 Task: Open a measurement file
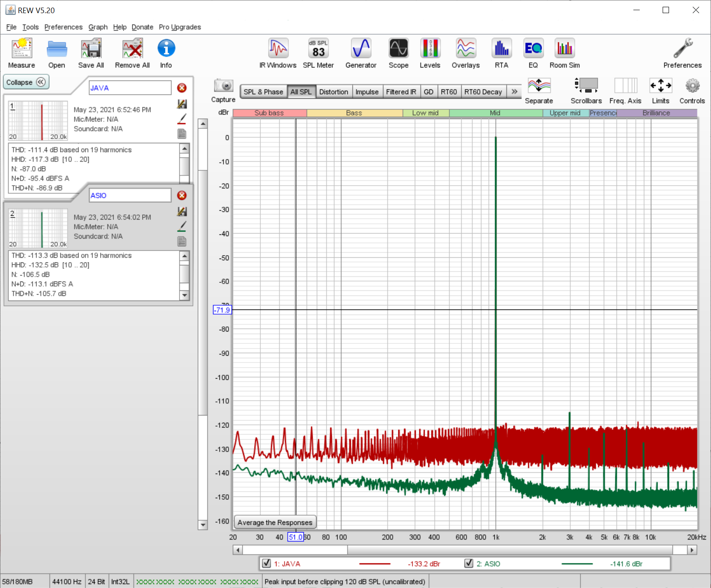click(x=57, y=53)
